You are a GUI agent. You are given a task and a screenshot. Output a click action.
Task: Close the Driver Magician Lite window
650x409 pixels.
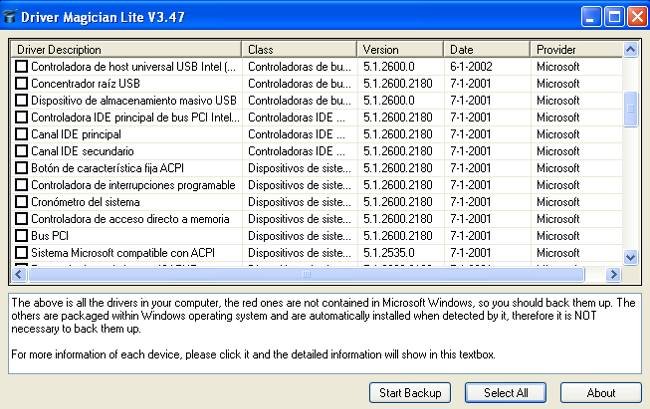coord(637,17)
